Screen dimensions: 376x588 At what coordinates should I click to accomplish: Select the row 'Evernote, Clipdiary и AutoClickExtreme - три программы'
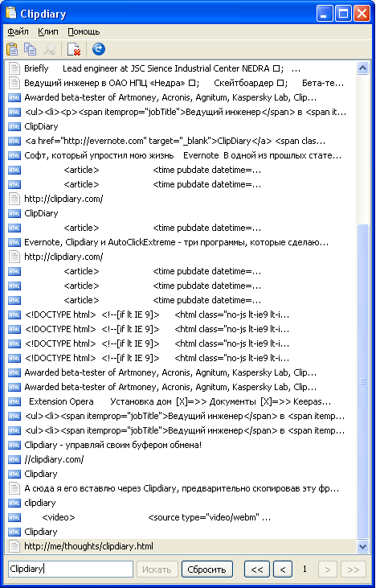pyautogui.click(x=181, y=242)
